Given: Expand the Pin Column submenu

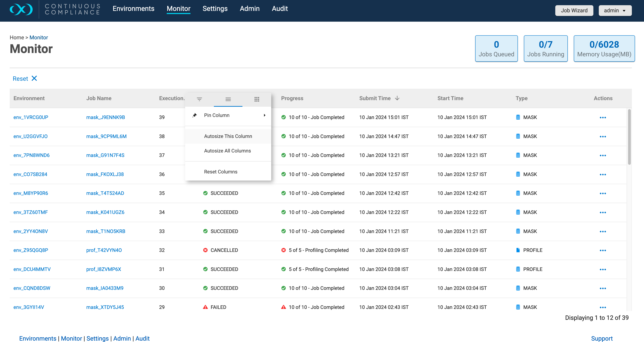Looking at the screenshot, I should [228, 115].
